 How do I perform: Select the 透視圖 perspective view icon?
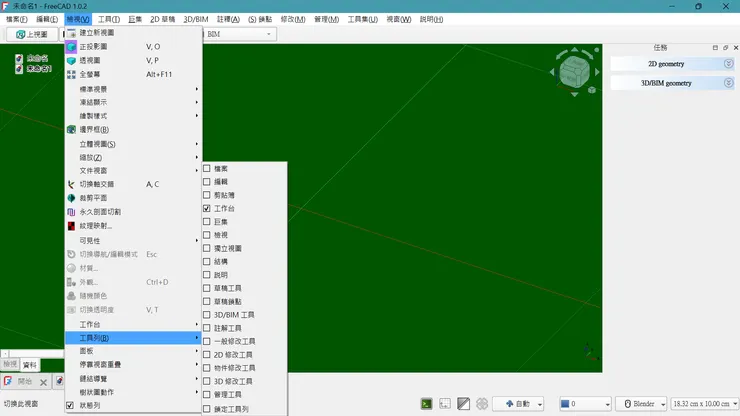[x=71, y=60]
